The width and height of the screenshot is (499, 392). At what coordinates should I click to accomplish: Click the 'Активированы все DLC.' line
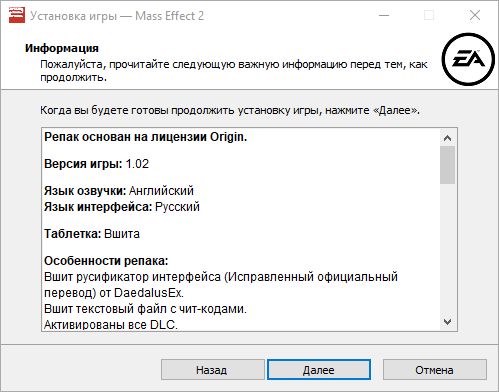[x=111, y=325]
